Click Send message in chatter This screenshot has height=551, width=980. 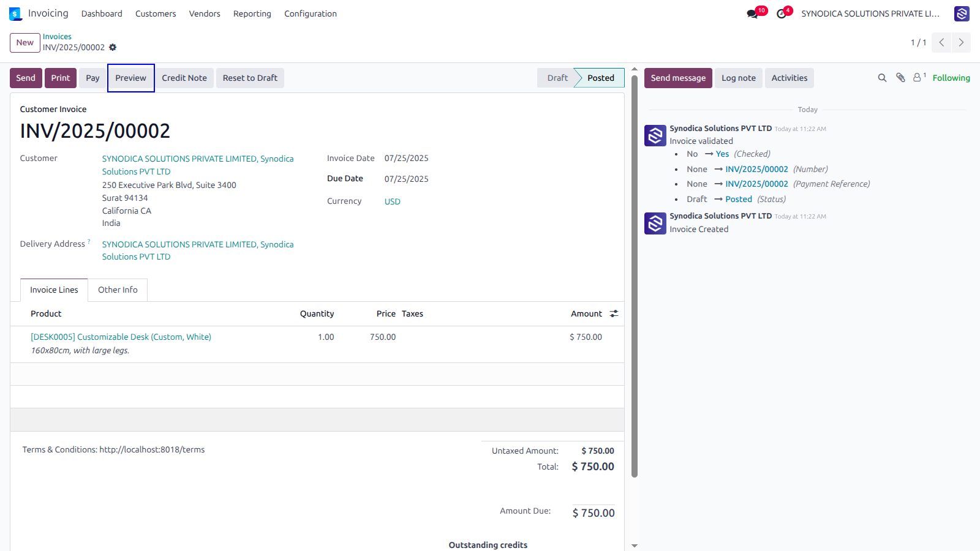(x=678, y=78)
